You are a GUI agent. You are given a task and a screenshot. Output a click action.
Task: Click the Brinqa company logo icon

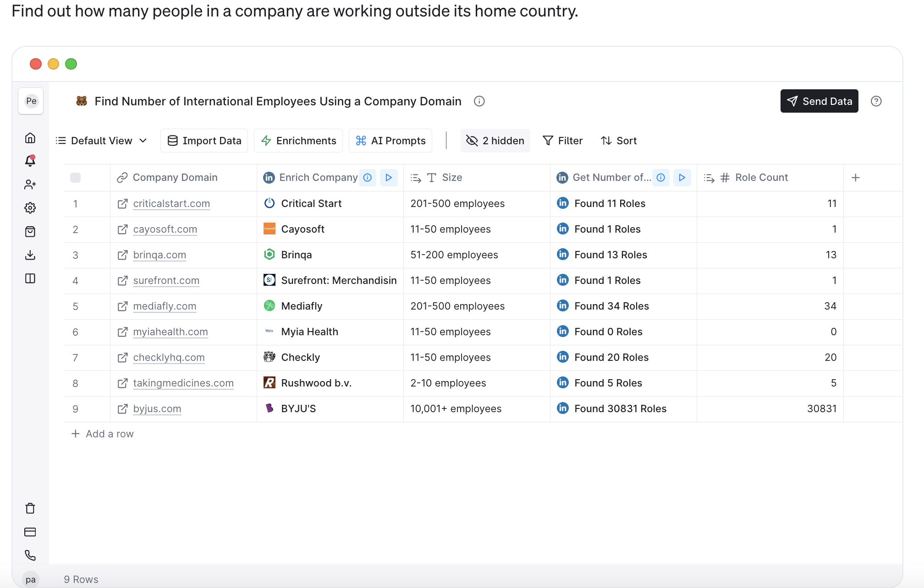click(269, 254)
